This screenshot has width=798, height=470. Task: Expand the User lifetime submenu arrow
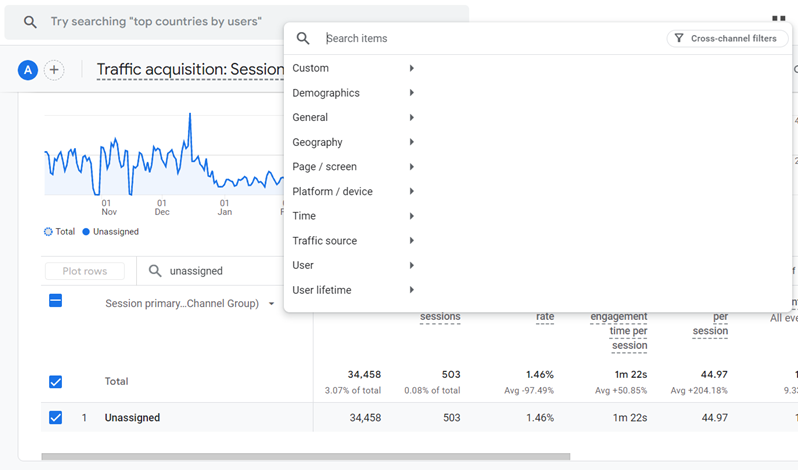pos(411,290)
